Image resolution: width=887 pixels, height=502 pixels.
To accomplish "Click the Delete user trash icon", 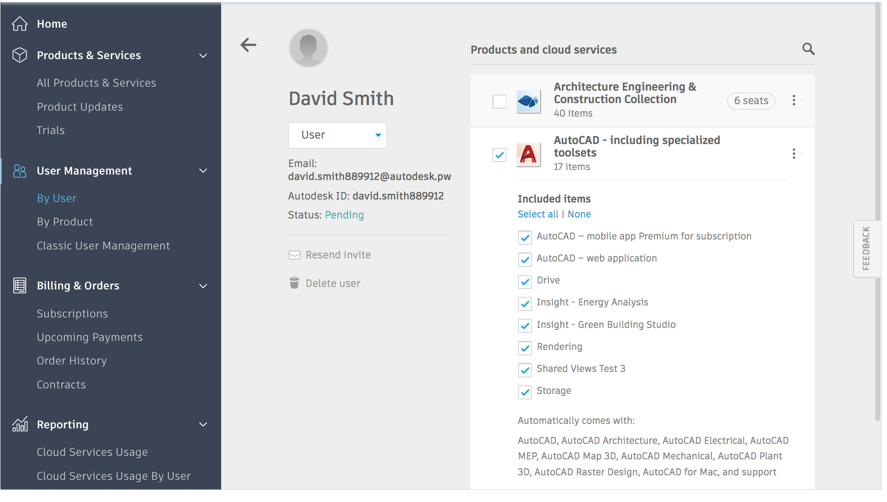I will [x=294, y=283].
